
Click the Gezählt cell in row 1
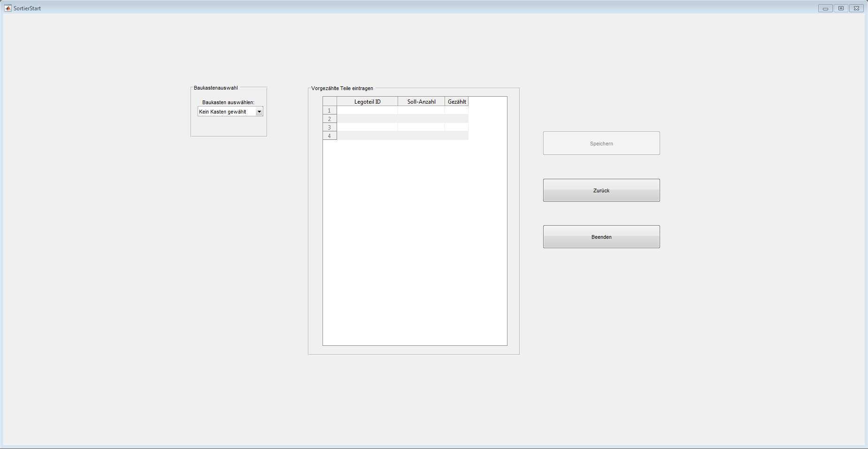point(457,111)
